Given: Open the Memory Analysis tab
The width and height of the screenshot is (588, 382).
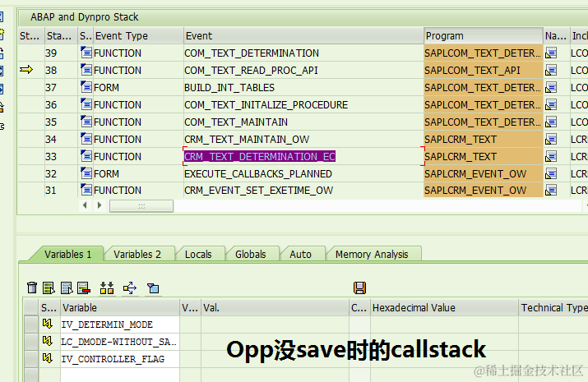Looking at the screenshot, I should [372, 255].
